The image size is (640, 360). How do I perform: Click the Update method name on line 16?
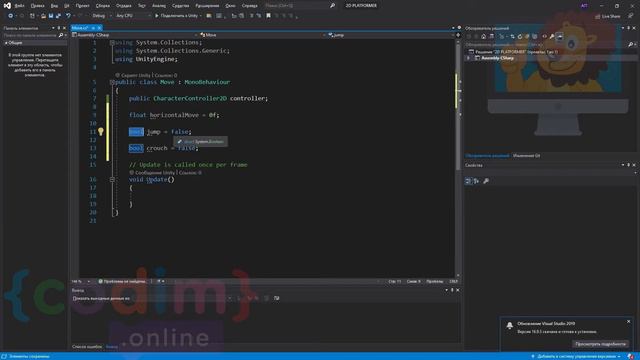pyautogui.click(x=156, y=179)
